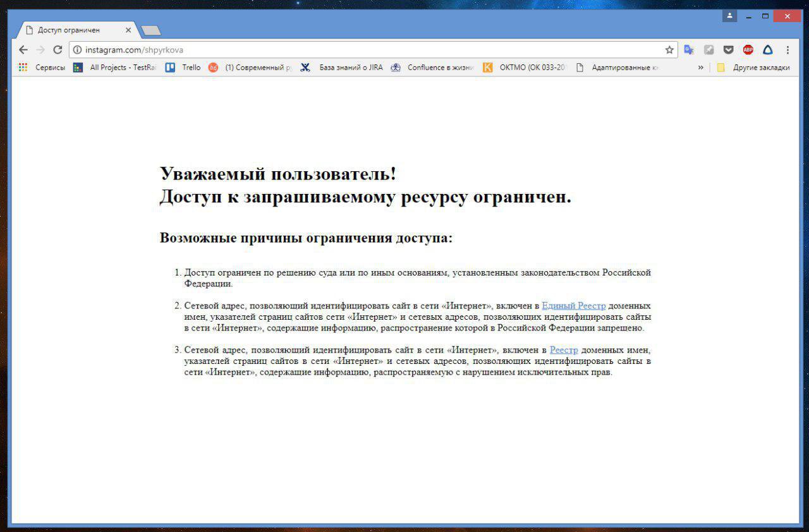Image resolution: width=809 pixels, height=532 pixels.
Task: Open the Адаптированные bookmark
Action: pos(617,68)
